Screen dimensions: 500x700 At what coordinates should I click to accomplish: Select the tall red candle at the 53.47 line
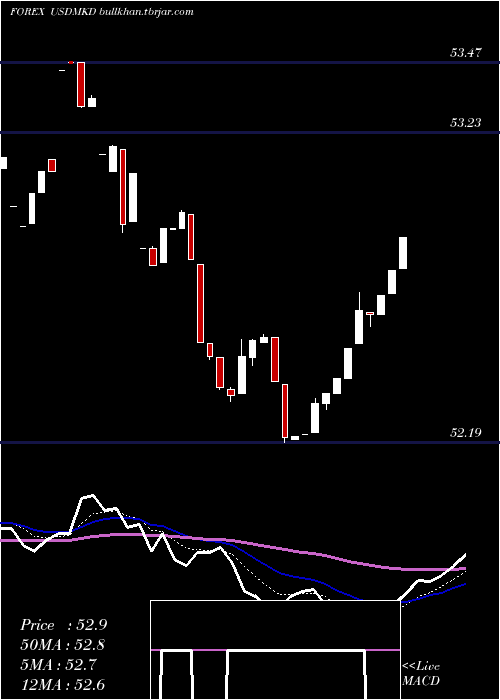point(81,85)
